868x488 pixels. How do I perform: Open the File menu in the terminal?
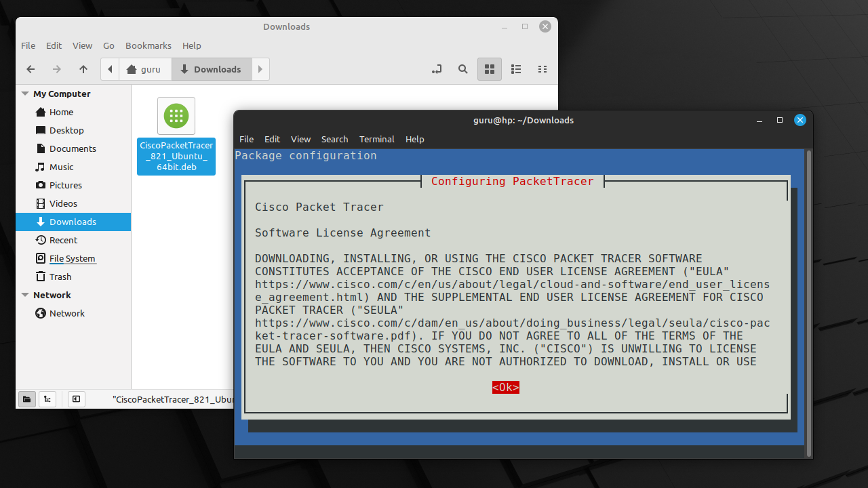click(246, 139)
